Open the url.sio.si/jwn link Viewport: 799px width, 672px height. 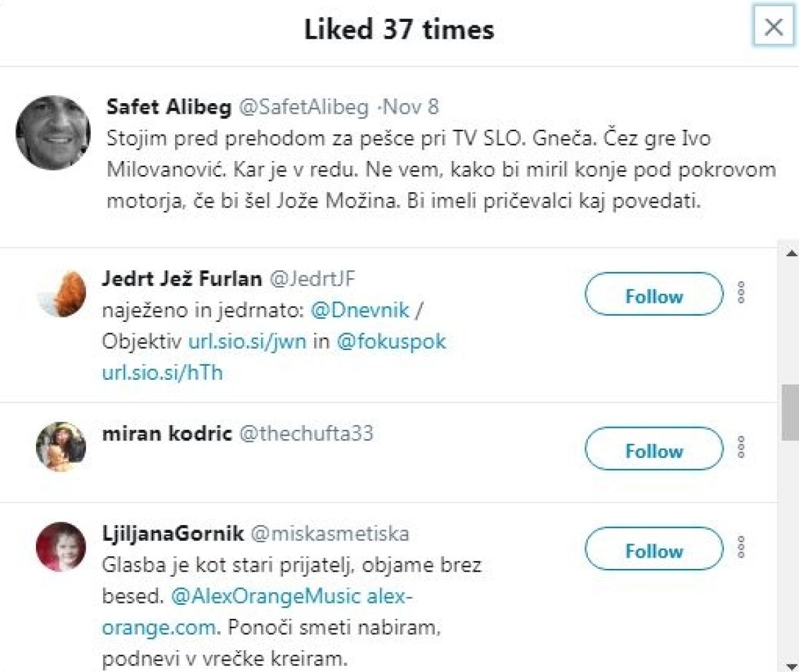point(247,342)
